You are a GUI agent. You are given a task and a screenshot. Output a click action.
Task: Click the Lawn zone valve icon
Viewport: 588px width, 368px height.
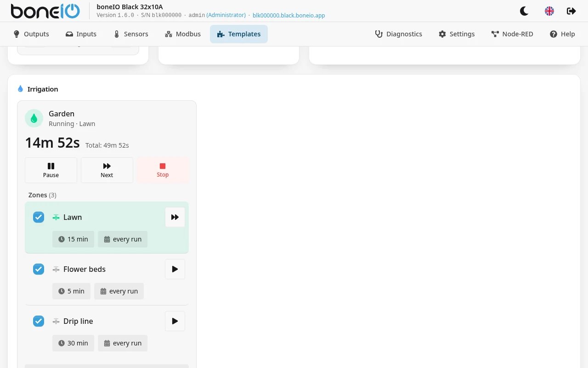coord(56,217)
